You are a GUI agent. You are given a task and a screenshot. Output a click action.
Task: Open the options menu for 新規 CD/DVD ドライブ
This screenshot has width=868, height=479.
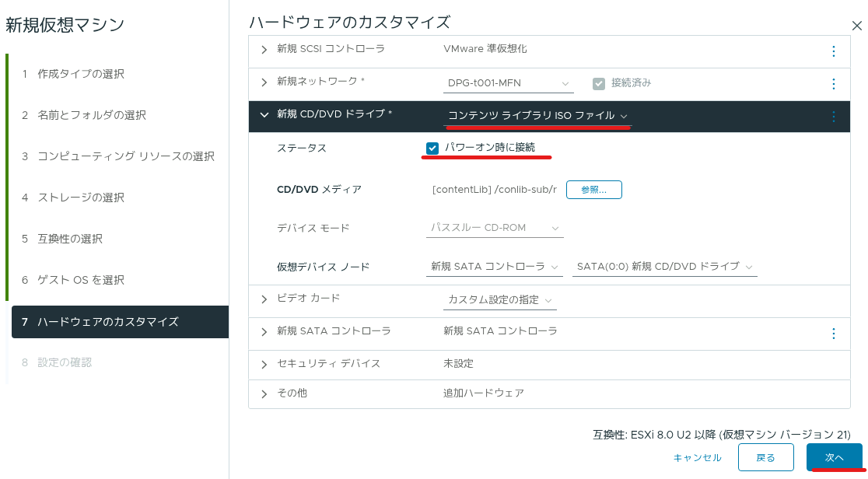[834, 117]
